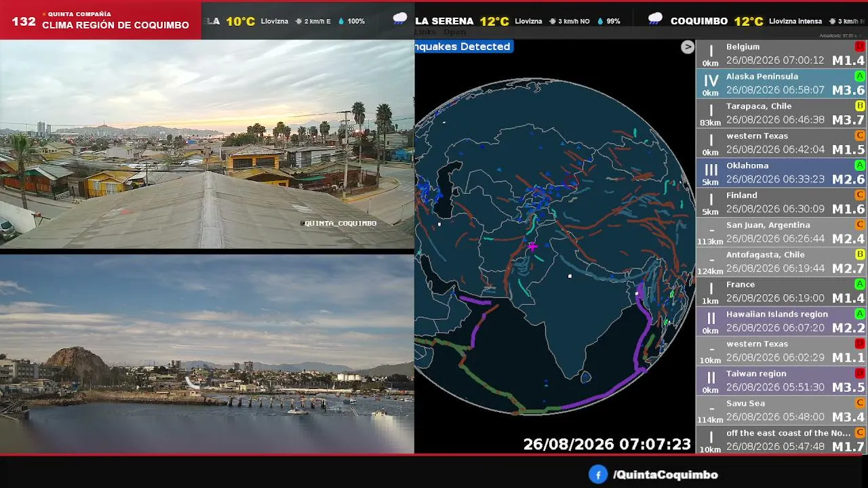The image size is (868, 488).
Task: Click the humidity drop icon next to 100%
Action: point(340,22)
